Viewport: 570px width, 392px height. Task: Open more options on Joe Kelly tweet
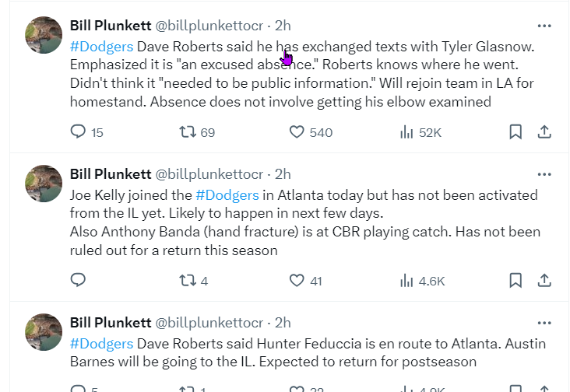[544, 173]
